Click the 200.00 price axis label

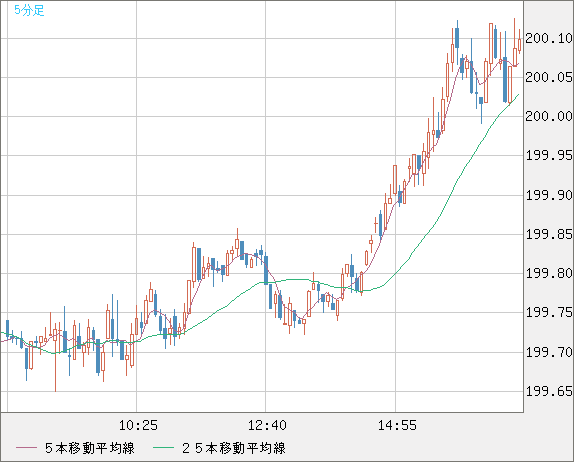549,116
